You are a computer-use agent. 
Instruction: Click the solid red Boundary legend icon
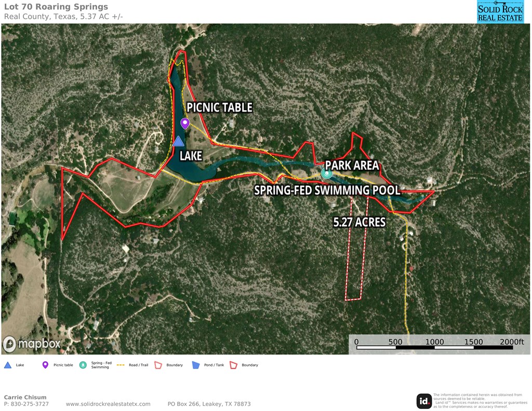(233, 365)
